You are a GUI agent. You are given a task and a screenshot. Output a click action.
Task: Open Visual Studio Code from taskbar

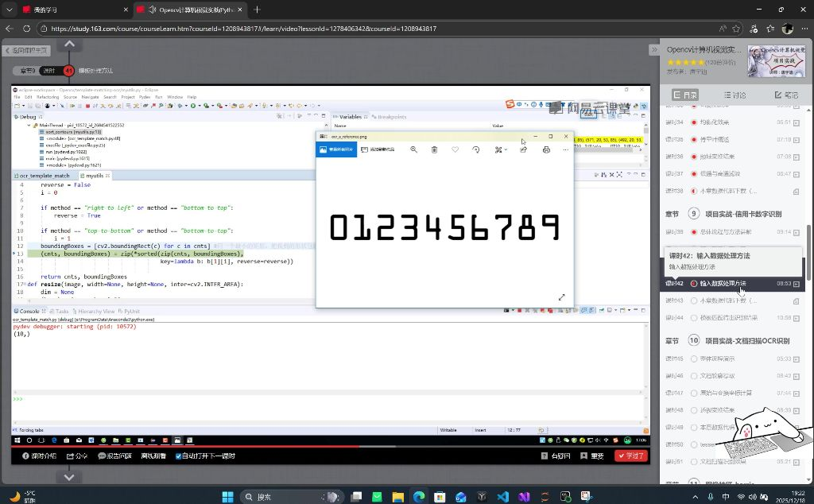(502, 497)
